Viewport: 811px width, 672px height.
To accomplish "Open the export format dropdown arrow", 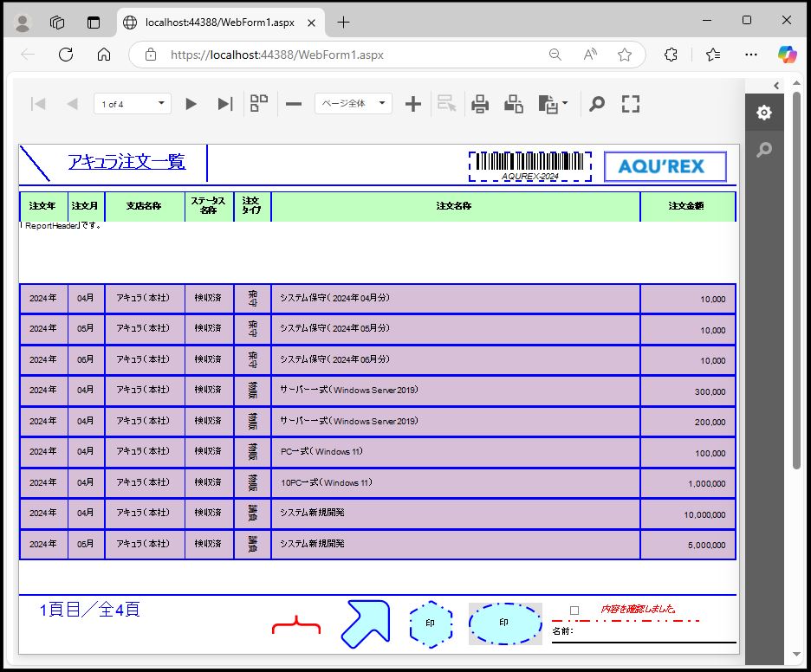I will 565,104.
